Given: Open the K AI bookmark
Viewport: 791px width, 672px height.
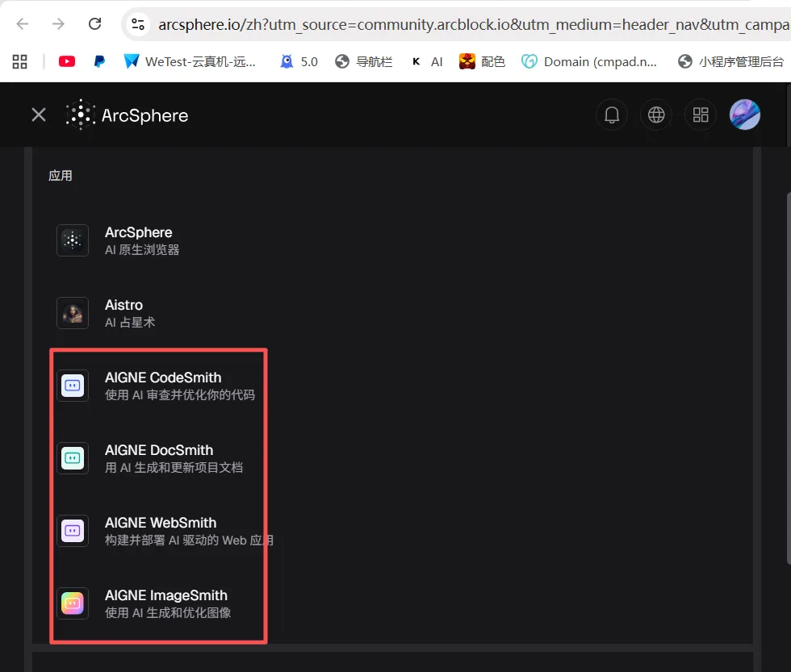Looking at the screenshot, I should pyautogui.click(x=427, y=61).
